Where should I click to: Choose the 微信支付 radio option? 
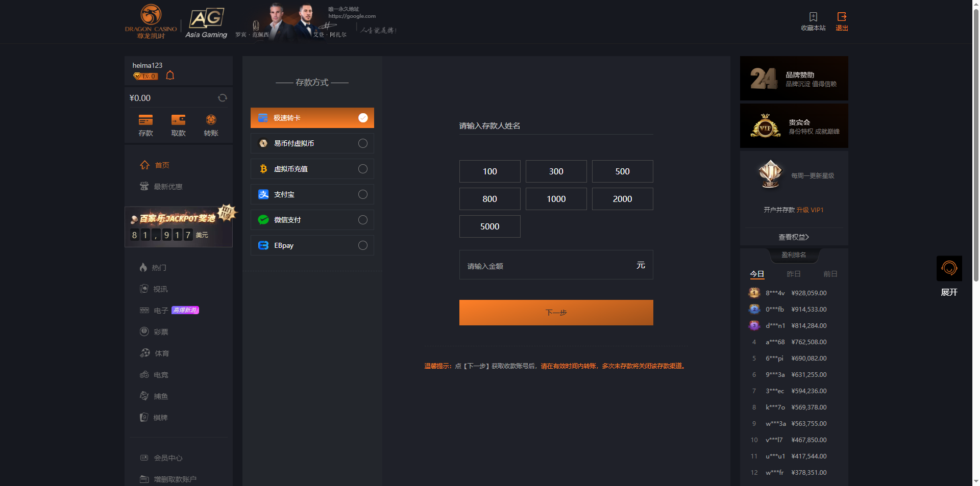(362, 220)
